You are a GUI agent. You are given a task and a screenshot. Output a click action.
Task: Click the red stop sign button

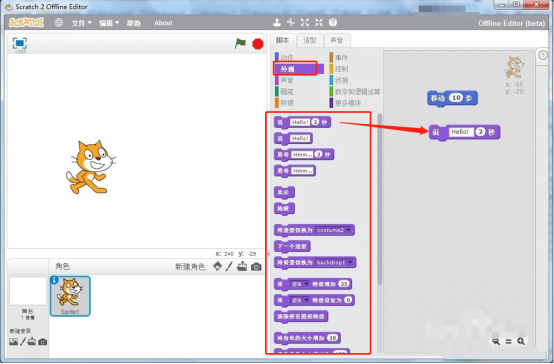[258, 44]
